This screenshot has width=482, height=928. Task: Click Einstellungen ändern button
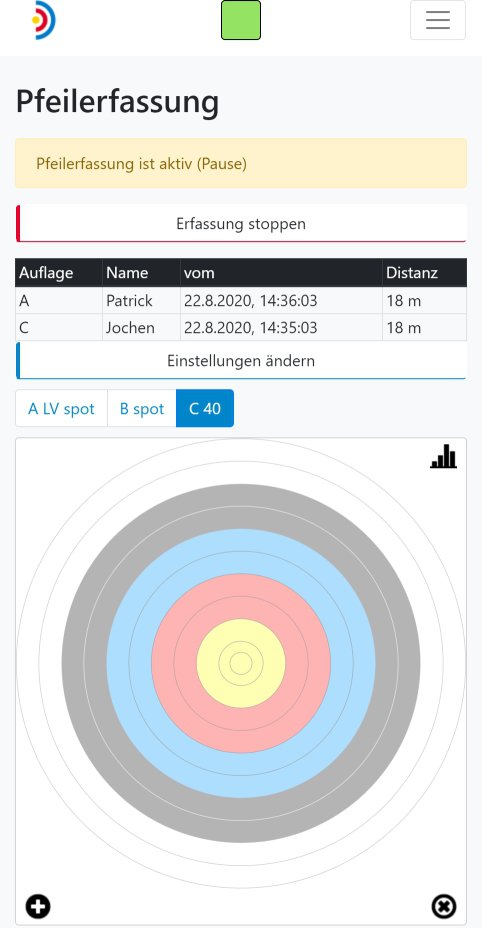(241, 360)
